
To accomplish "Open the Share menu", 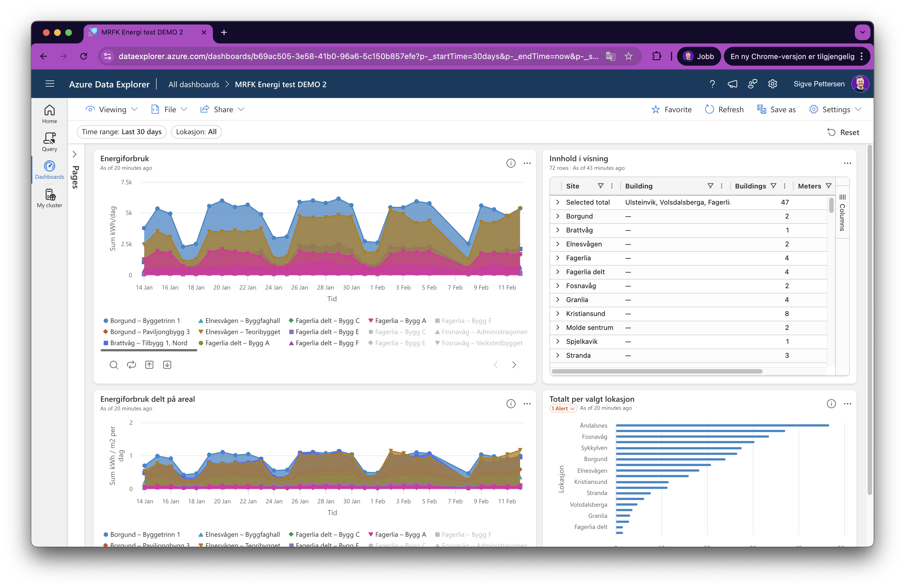I will pyautogui.click(x=222, y=109).
